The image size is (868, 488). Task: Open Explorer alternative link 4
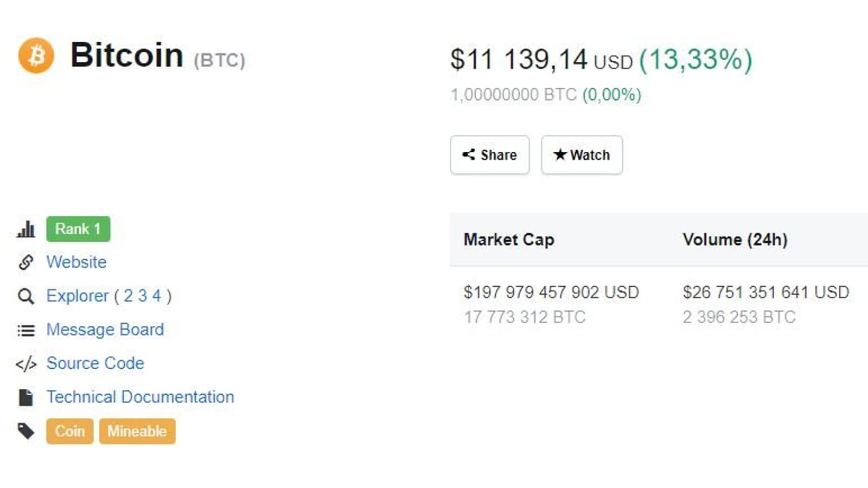(156, 296)
